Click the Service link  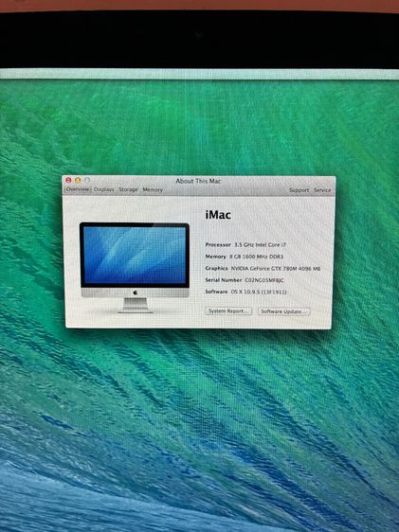322,190
